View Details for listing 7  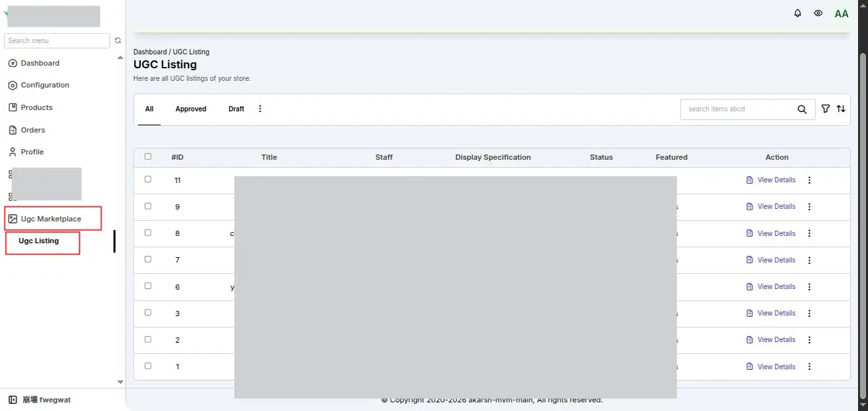click(770, 261)
